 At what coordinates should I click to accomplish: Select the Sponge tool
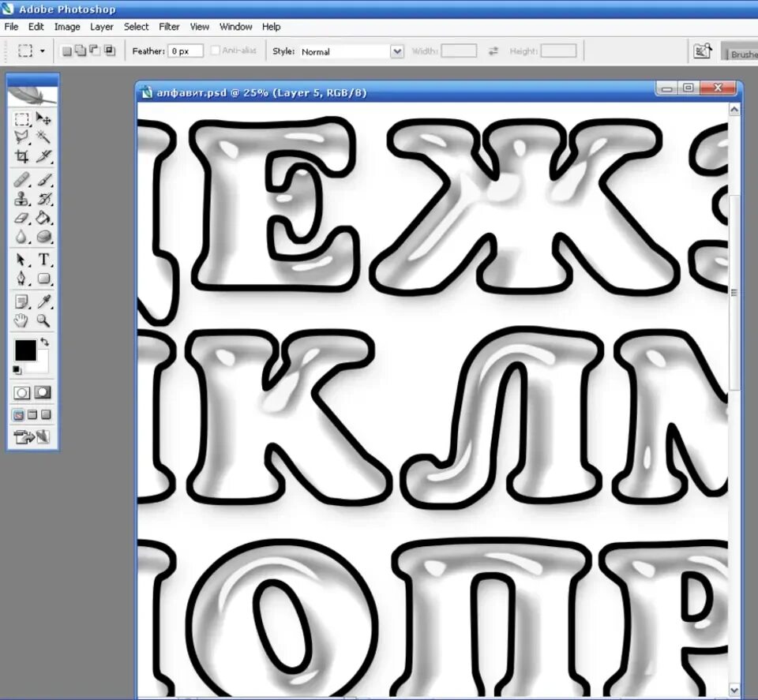(x=43, y=236)
